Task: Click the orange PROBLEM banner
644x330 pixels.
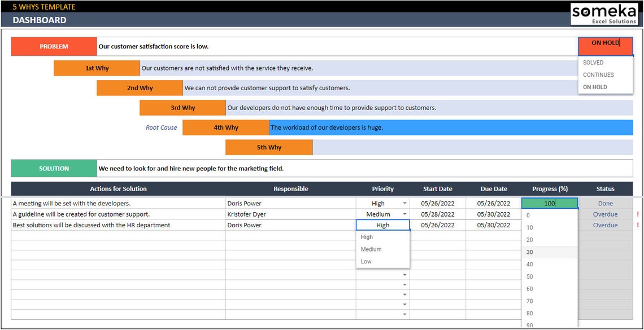Action: click(x=54, y=46)
